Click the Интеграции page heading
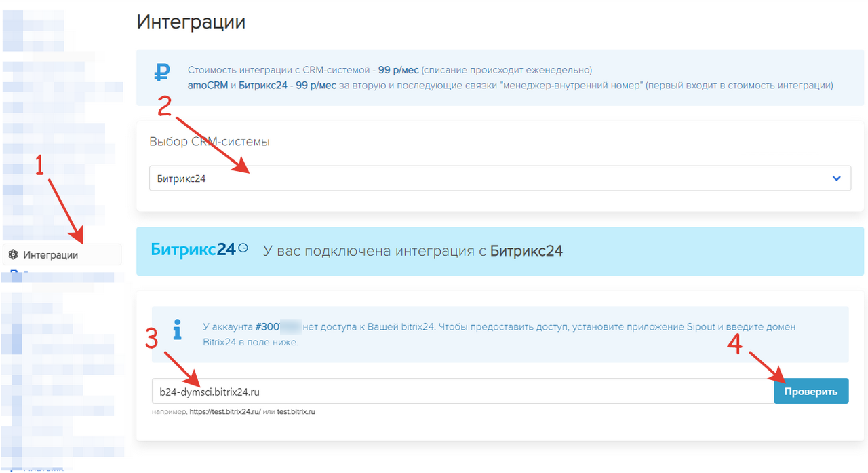This screenshot has height=473, width=868. [191, 22]
